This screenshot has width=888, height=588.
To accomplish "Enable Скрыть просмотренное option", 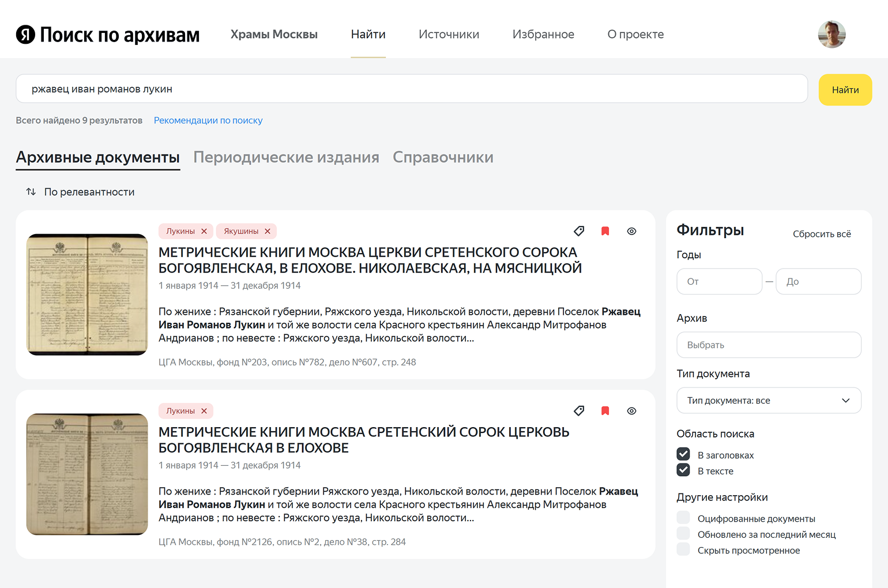I will [683, 549].
